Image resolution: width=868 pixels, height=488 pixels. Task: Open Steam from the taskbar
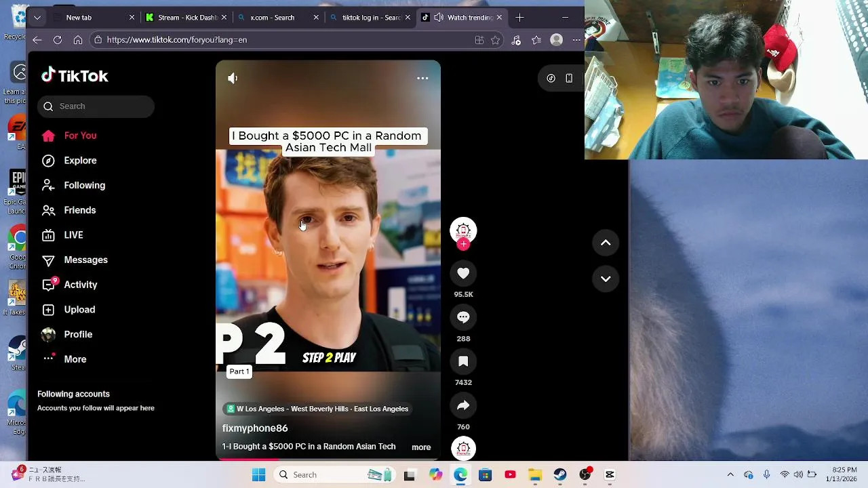pos(560,475)
